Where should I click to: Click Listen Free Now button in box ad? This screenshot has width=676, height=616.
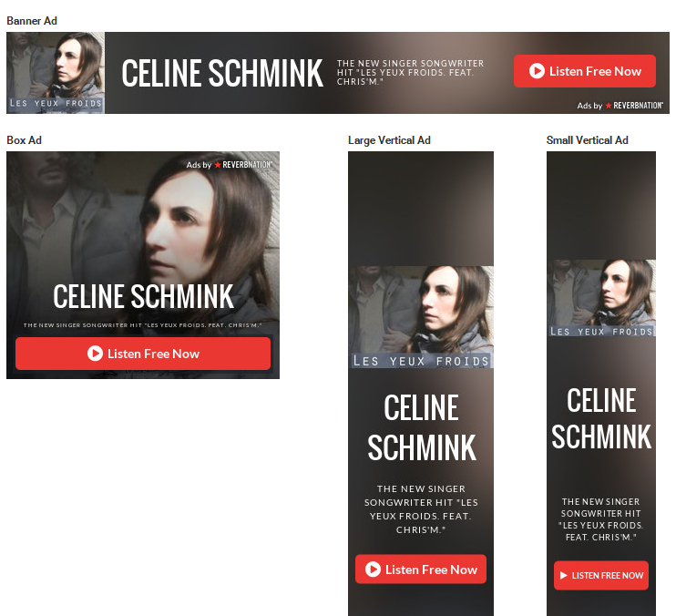coord(143,354)
